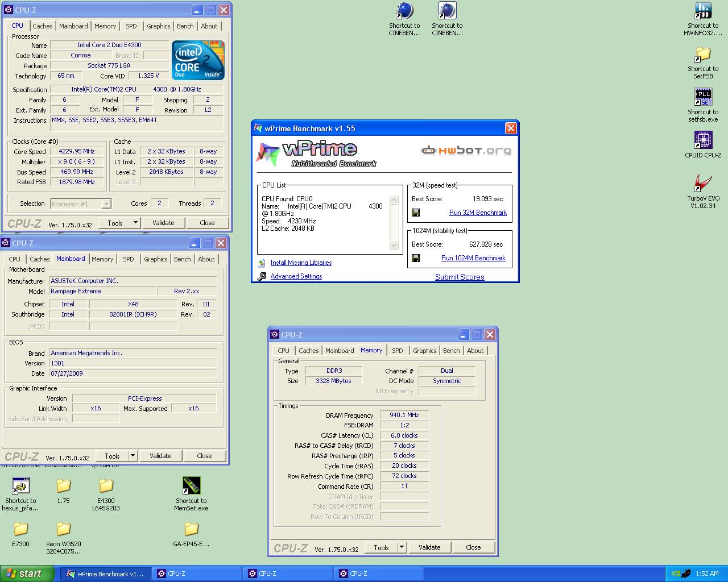Switch to Caches tab in top CPU-Z window
Image resolution: width=728 pixels, height=582 pixels.
point(42,26)
